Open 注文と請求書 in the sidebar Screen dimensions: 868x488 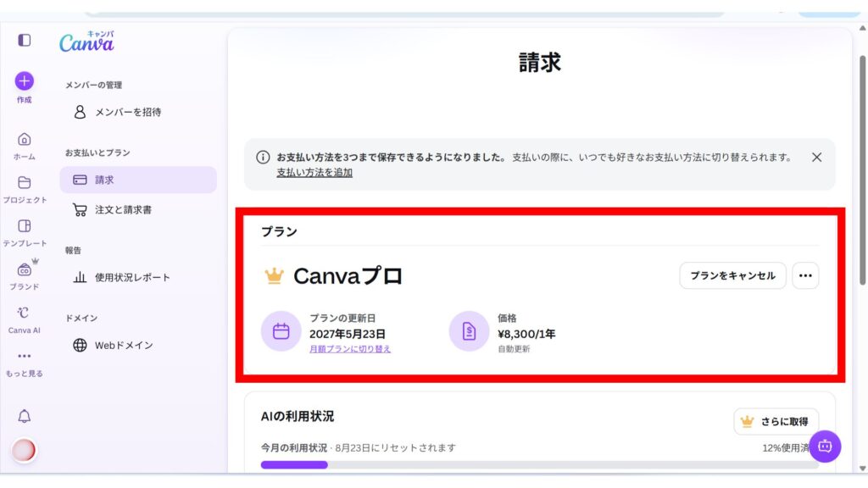[x=138, y=210]
